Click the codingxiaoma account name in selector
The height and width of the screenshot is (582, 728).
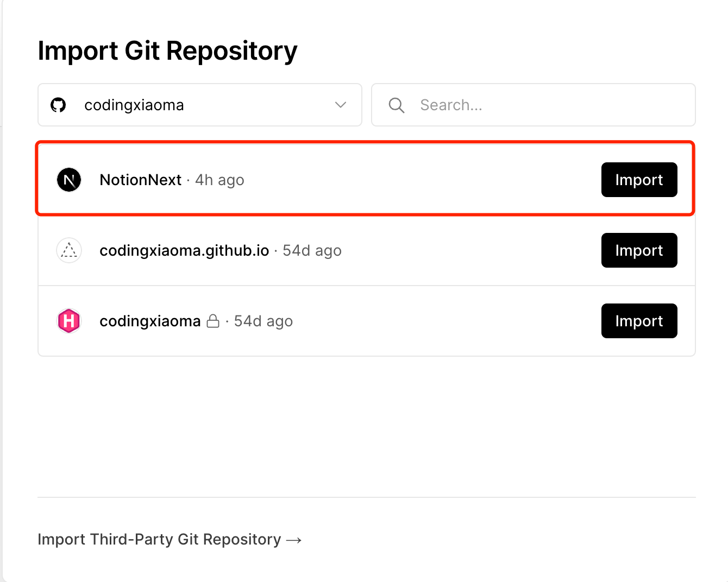[134, 105]
